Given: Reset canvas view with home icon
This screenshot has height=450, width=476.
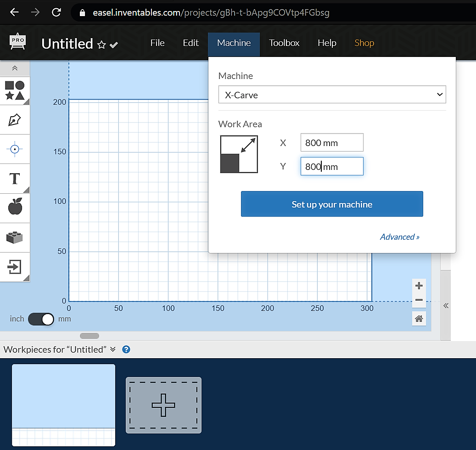Looking at the screenshot, I should [x=419, y=319].
